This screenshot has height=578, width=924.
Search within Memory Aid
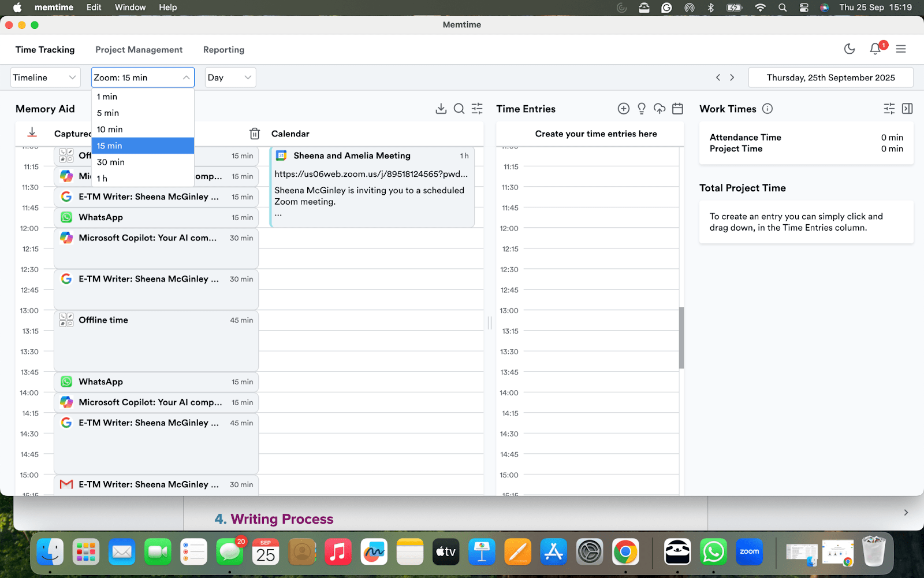tap(459, 109)
